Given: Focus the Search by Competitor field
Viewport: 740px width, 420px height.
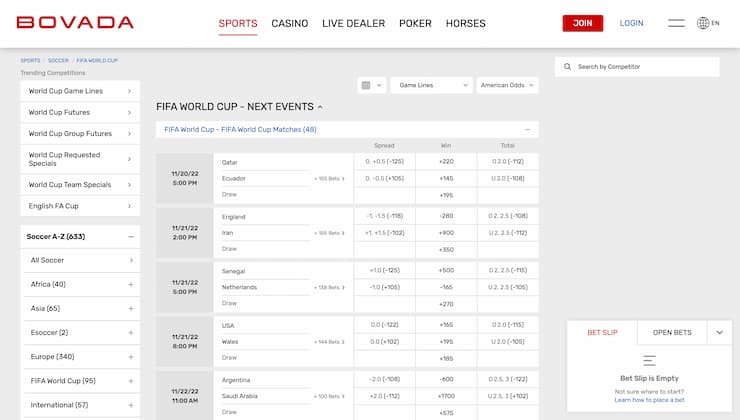Looking at the screenshot, I should coord(637,67).
